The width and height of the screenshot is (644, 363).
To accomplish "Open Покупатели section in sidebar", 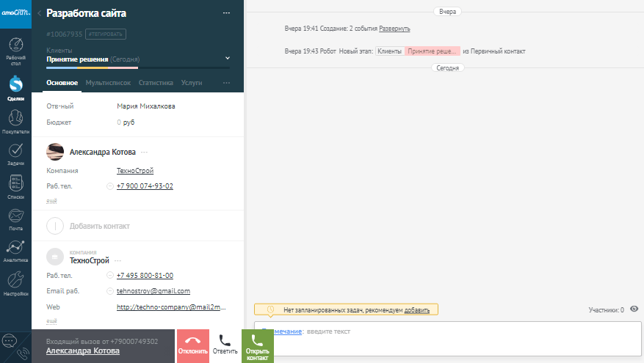I will 15,122.
